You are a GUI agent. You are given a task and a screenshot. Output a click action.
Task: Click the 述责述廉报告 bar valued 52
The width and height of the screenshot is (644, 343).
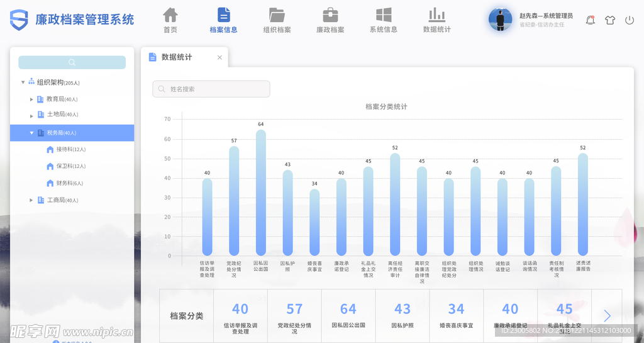pyautogui.click(x=583, y=205)
